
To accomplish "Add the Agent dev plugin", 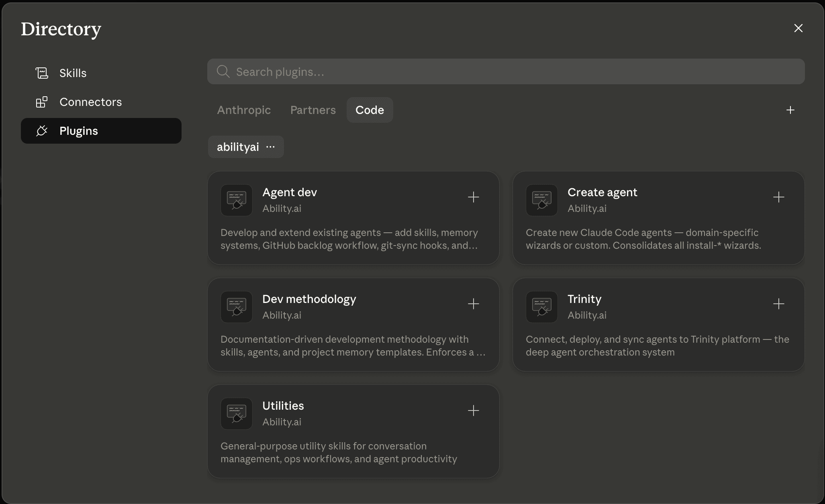I will [x=474, y=197].
